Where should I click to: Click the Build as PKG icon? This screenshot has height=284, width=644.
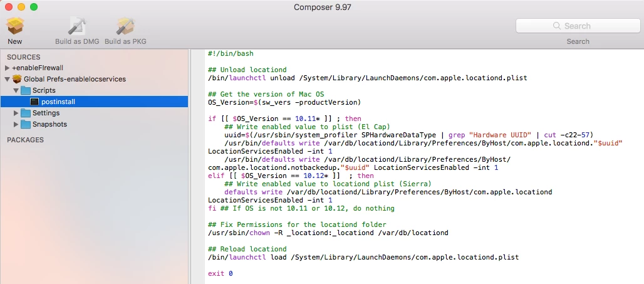coord(125,26)
